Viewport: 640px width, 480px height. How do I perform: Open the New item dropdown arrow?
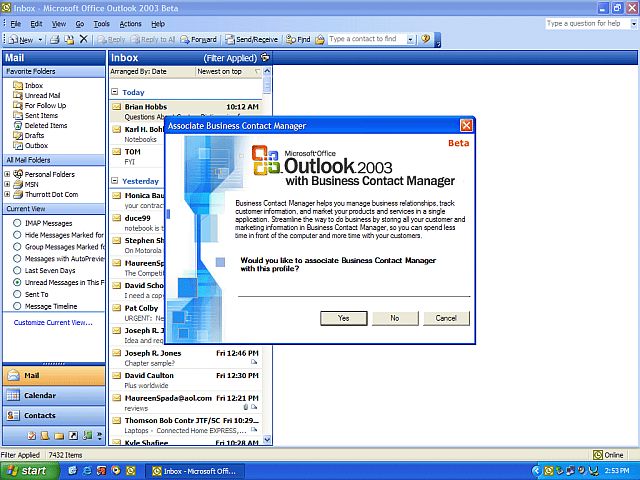coord(41,39)
